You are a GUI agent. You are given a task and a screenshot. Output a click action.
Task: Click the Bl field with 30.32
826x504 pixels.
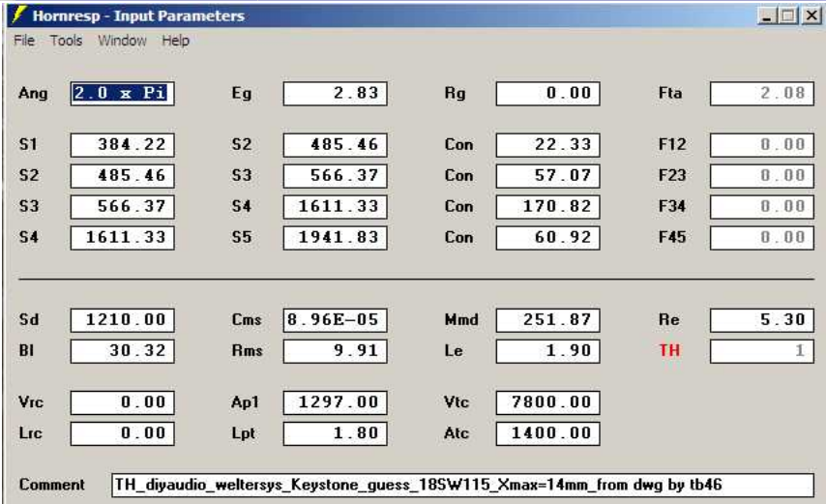(122, 351)
